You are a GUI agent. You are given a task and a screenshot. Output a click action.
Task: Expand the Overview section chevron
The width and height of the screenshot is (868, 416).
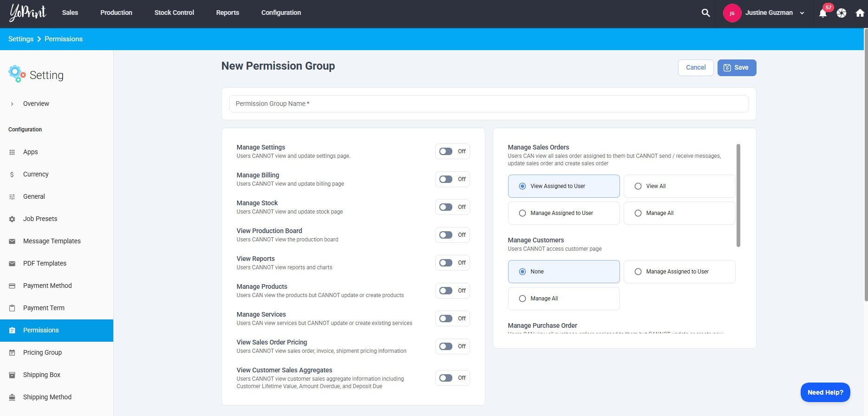[12, 104]
